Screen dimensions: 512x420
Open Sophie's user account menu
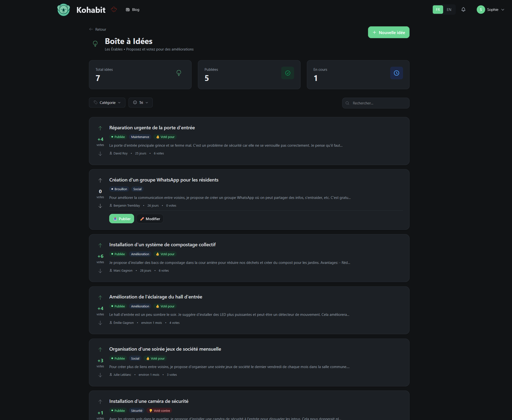pos(490,10)
